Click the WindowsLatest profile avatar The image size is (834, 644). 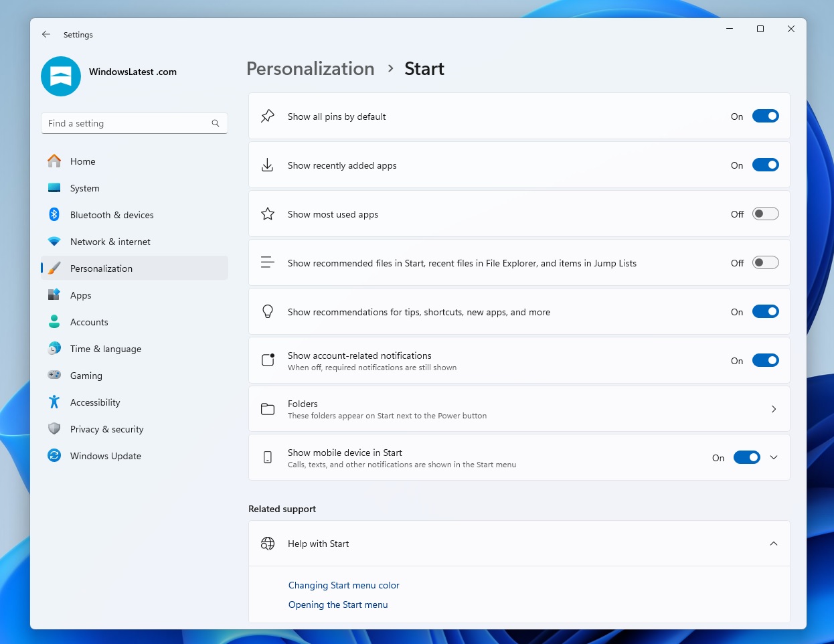61,76
